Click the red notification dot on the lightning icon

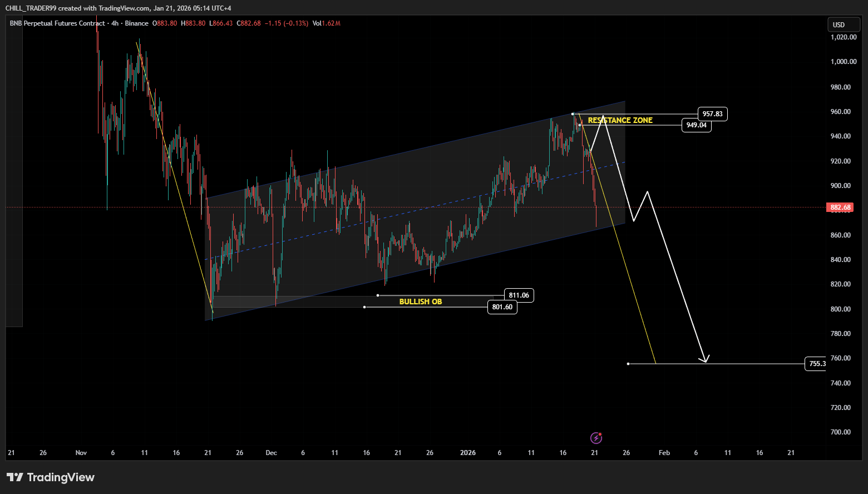tap(600, 434)
